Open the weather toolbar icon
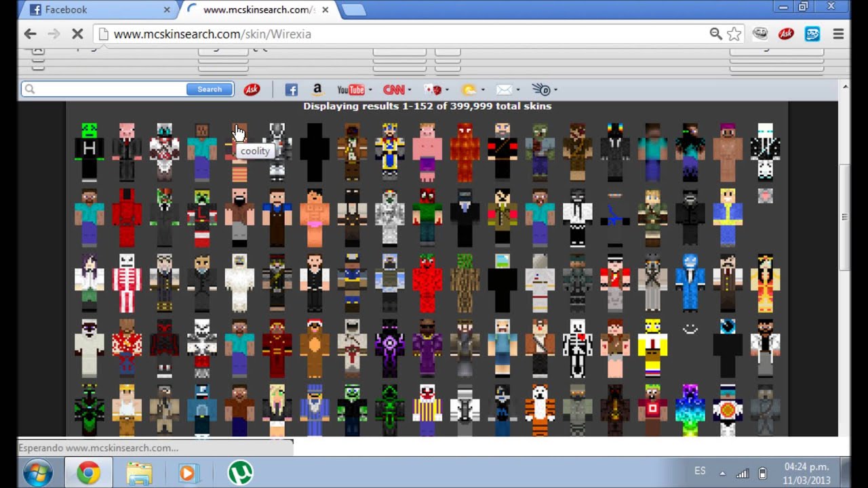 coord(469,89)
